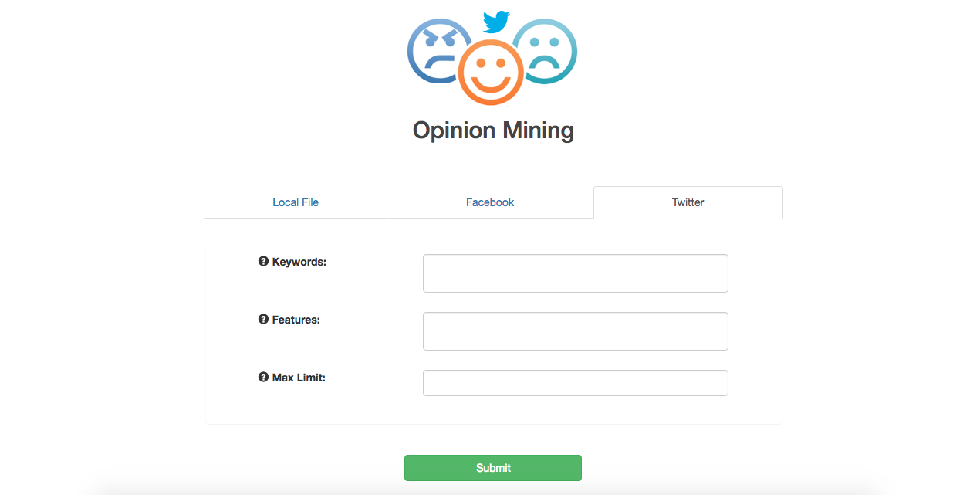Click the orange smiling face icon

pyautogui.click(x=491, y=72)
